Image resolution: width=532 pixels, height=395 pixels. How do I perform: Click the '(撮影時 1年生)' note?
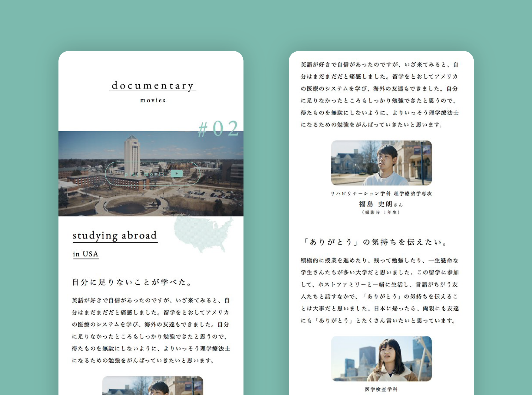point(381,212)
